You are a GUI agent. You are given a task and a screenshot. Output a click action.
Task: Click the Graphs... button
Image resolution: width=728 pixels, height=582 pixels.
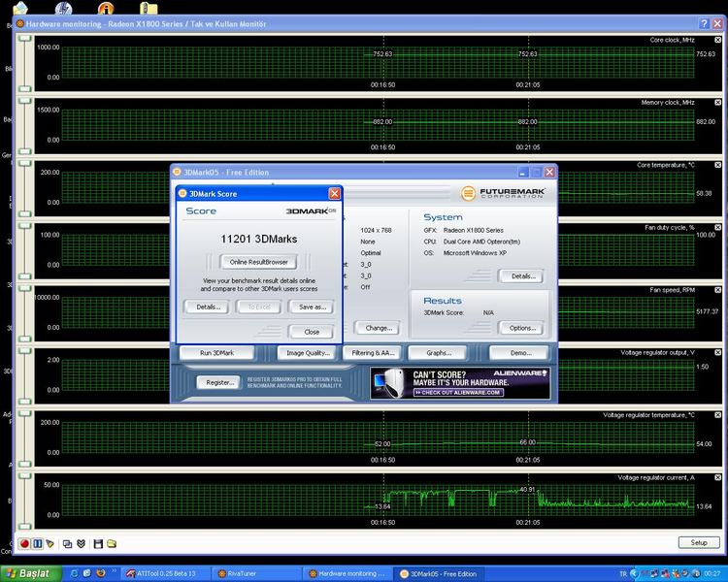tap(439, 353)
